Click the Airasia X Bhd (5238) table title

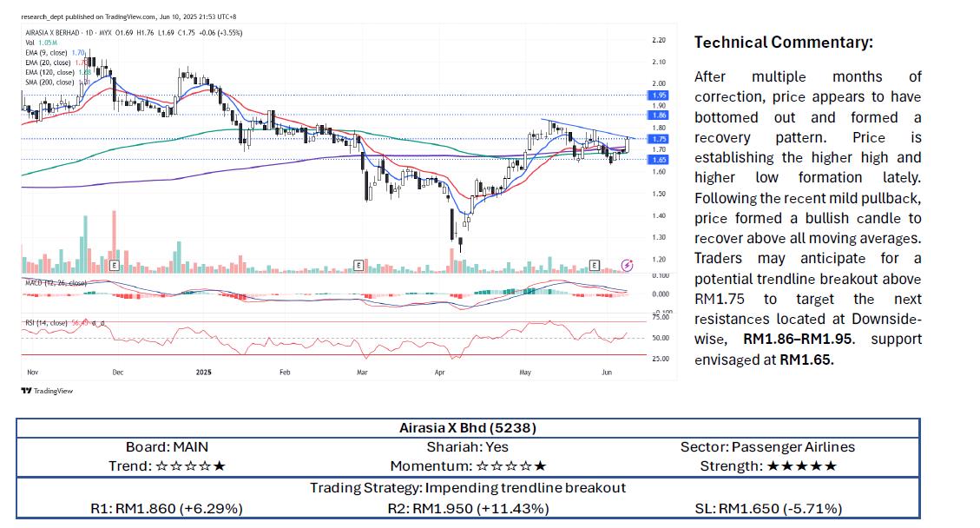[468, 428]
